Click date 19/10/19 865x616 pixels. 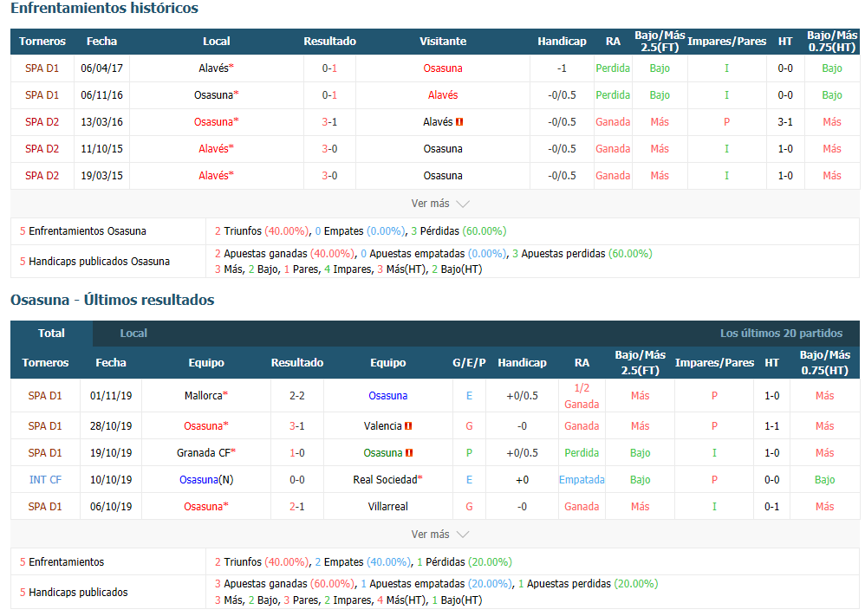(111, 453)
